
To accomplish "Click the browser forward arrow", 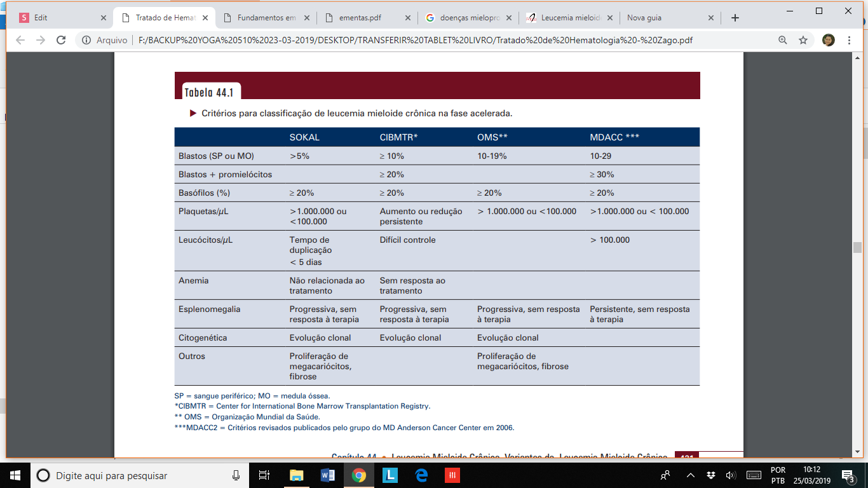I will 41,40.
